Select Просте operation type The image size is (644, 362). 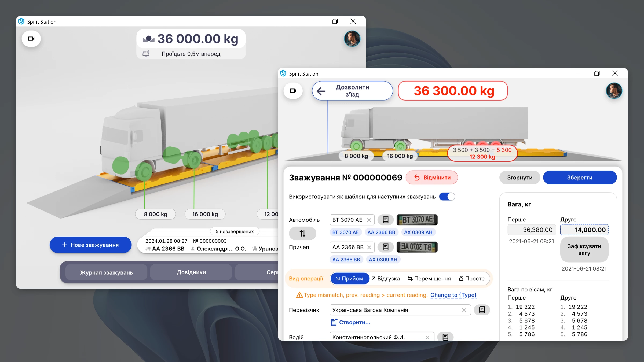click(x=471, y=279)
